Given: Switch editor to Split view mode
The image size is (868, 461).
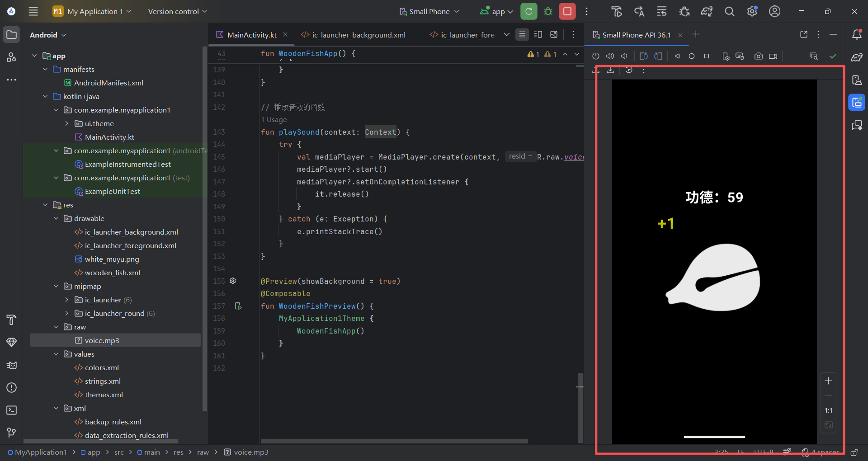Looking at the screenshot, I should pyautogui.click(x=538, y=34).
